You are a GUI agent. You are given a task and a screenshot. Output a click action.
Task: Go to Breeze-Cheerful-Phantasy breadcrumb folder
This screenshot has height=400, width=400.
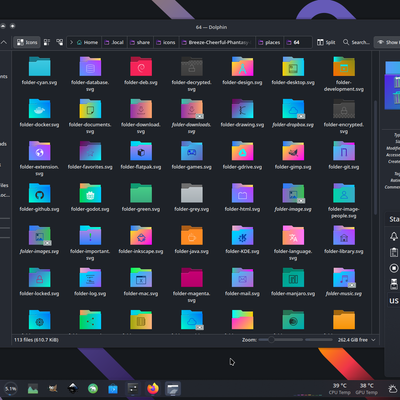coord(217,42)
